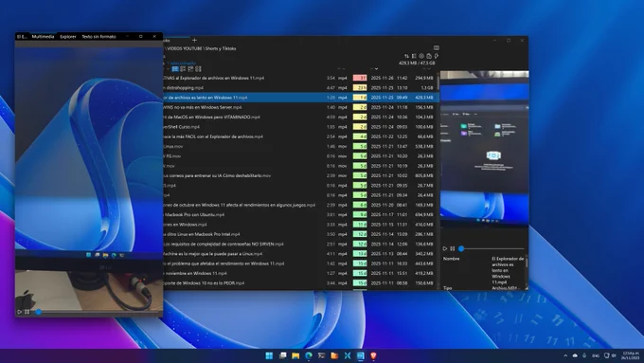Switch to the third view mode icon
This screenshot has height=363, width=644.
point(190,69)
